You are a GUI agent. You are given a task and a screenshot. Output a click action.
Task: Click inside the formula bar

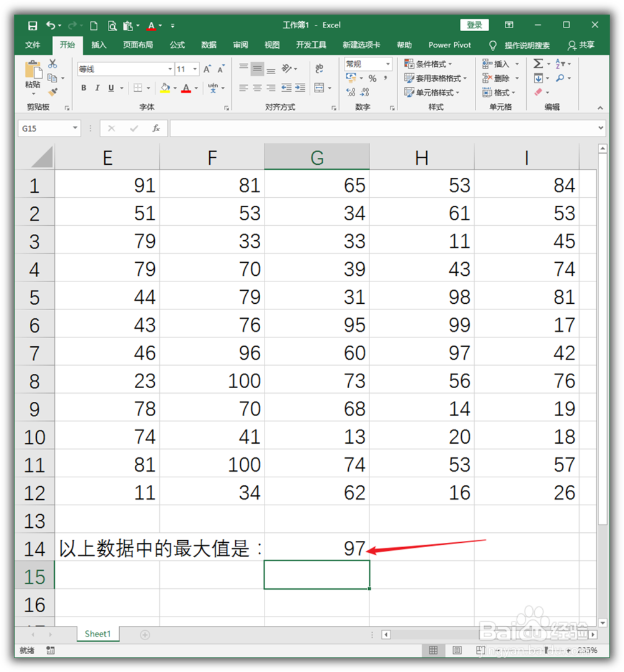click(374, 128)
